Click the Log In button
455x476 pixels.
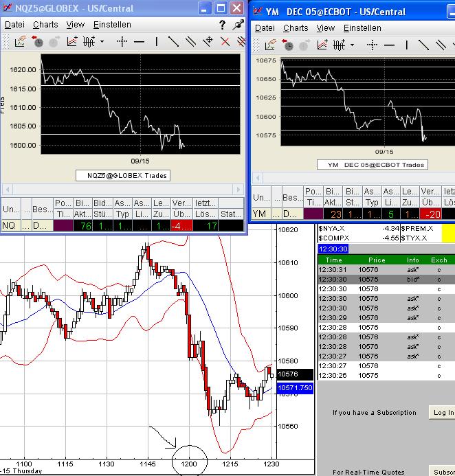click(442, 412)
